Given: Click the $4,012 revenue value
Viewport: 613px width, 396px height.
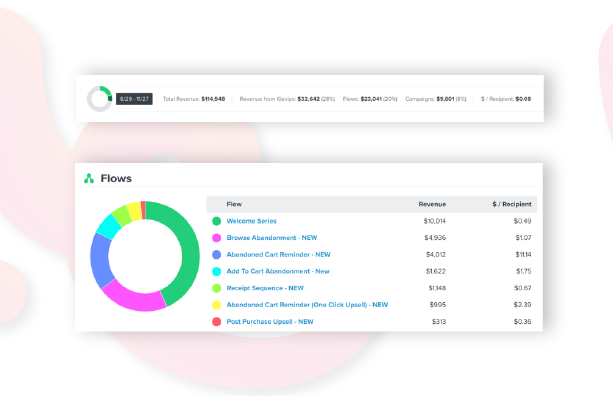Looking at the screenshot, I should [x=436, y=254].
